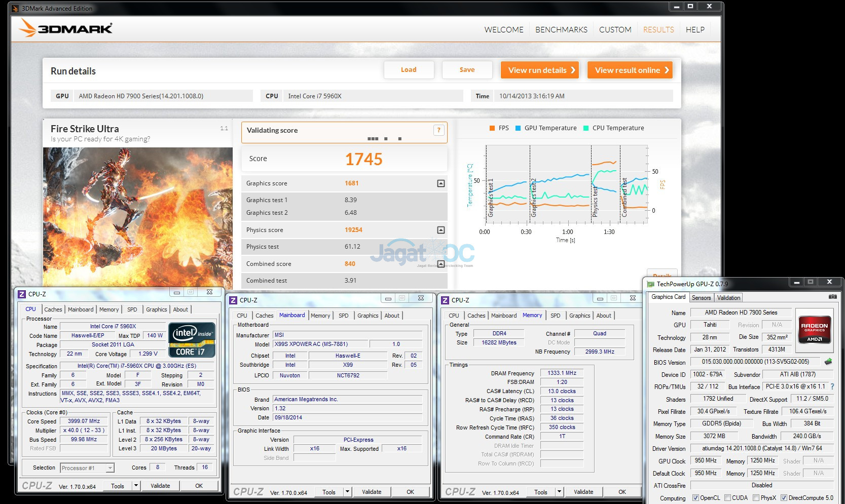
Task: Toggle the OpenCL checkbox
Action: tap(695, 498)
